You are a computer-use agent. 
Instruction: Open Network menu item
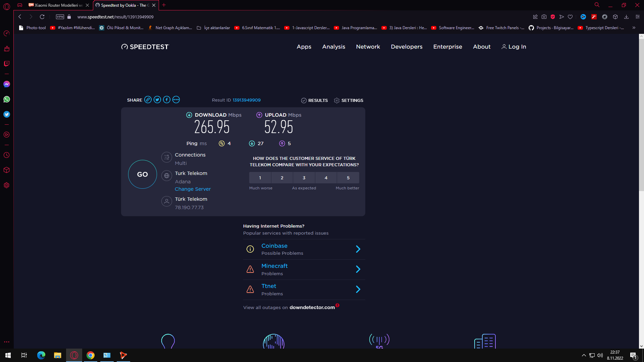(x=368, y=47)
